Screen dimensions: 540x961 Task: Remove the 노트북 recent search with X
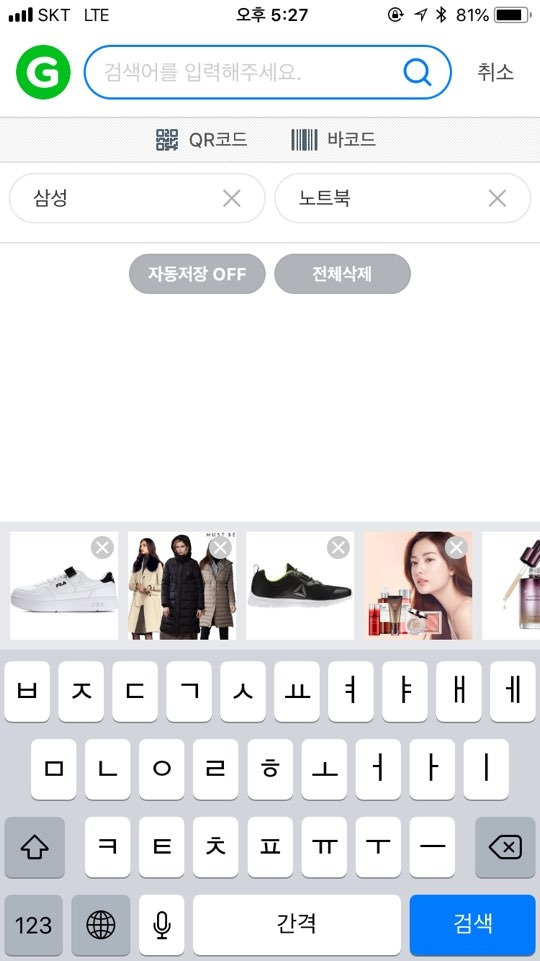tap(497, 198)
